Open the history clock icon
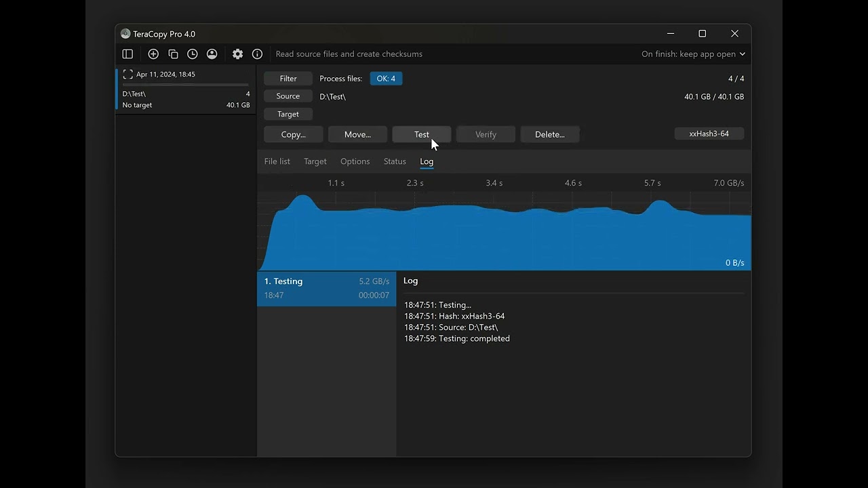This screenshot has height=488, width=868. pos(193,54)
